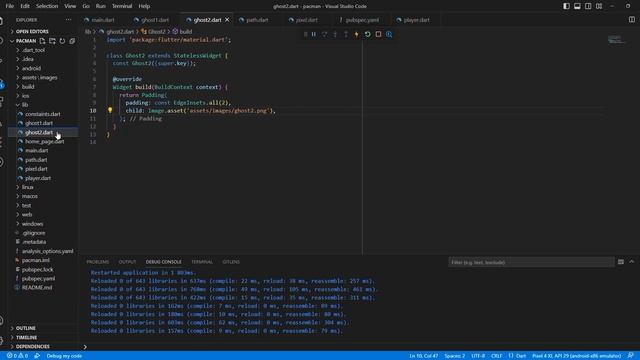Close the ghost2.dart tab
This screenshot has width=640, height=360.
tap(227, 20)
